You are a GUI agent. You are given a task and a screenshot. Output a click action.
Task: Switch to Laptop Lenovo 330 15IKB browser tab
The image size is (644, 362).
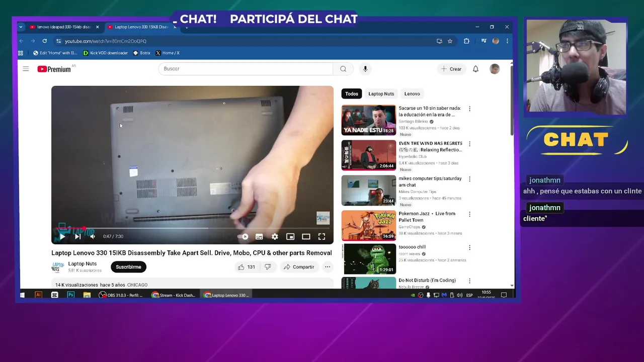[141, 27]
